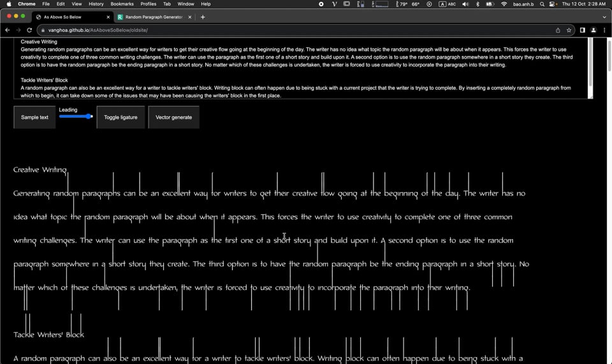The width and height of the screenshot is (612, 364).
Task: Open the Chrome application menu
Action: tap(27, 4)
